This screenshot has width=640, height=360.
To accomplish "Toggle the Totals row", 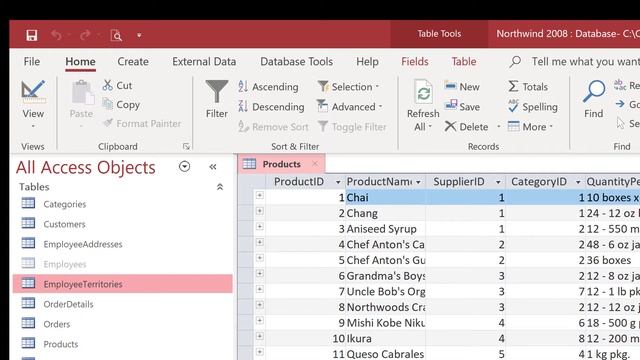I will click(528, 87).
